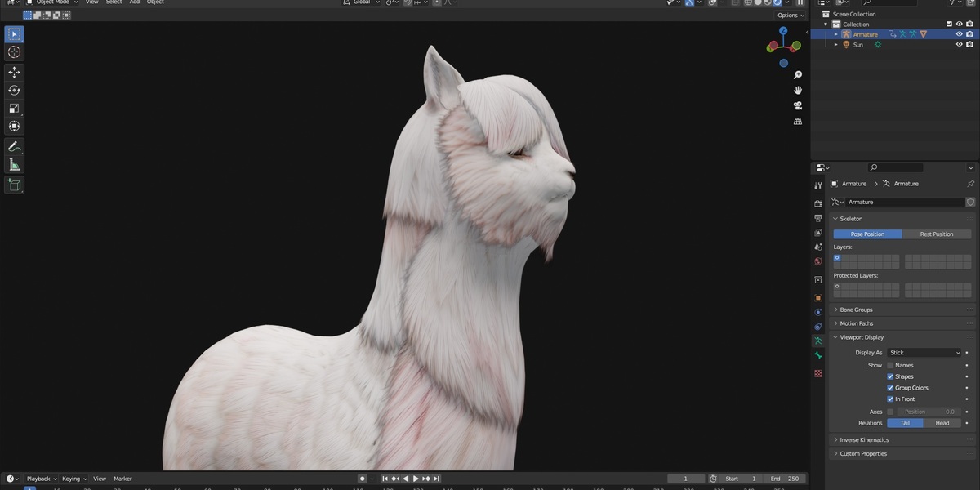Select Pose Position button
The image size is (980, 490).
click(x=867, y=234)
